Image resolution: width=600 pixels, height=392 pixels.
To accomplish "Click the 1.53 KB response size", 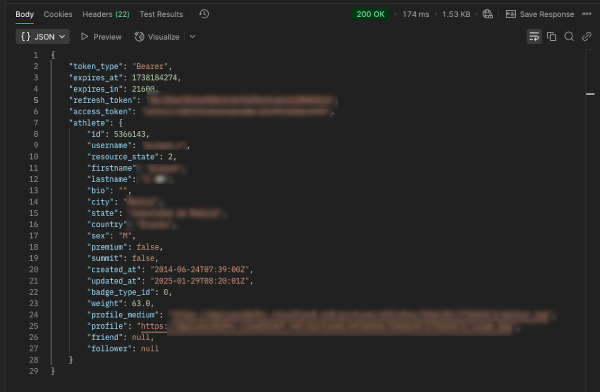I will (x=456, y=14).
